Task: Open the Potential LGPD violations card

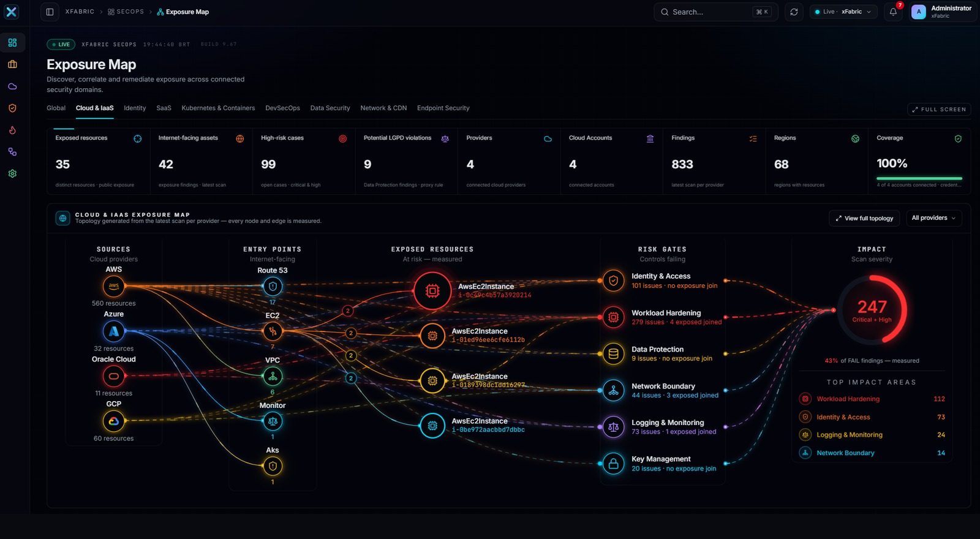Action: tap(407, 161)
